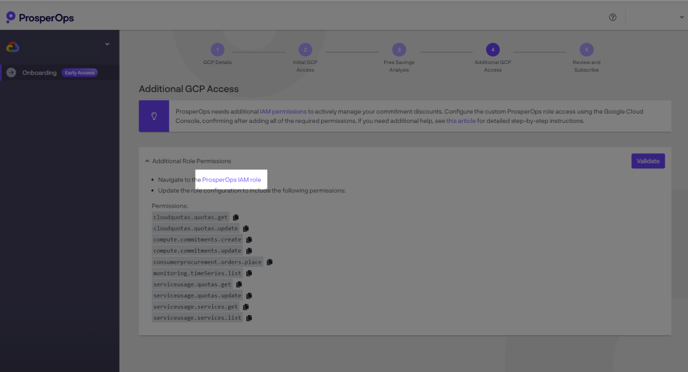Click the Onboarding arrow icon
Screen dimensions: 688x372
(11, 73)
